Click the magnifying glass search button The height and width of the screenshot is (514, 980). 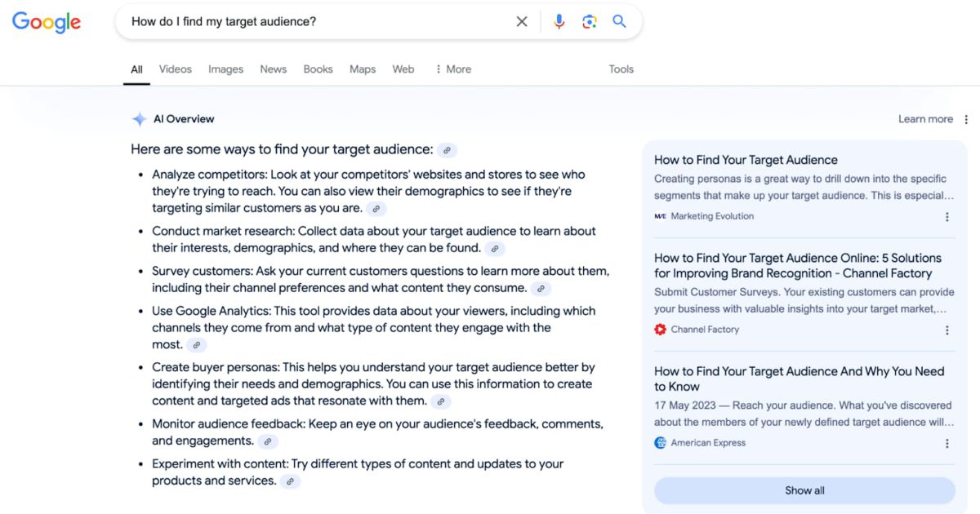point(620,22)
